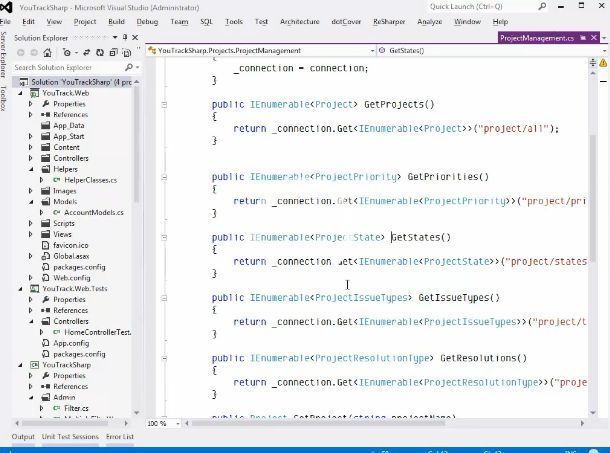This screenshot has height=453, width=610.
Task: Select HomeControllerTest file in tree
Action: tap(98, 332)
